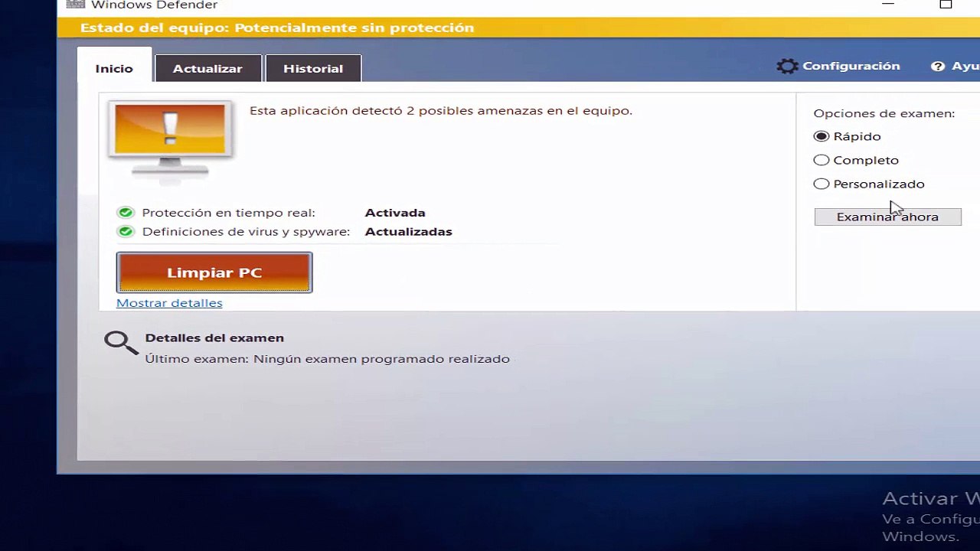Click the Limpiar PC button
Screen dimensions: 980x551
[x=214, y=272]
